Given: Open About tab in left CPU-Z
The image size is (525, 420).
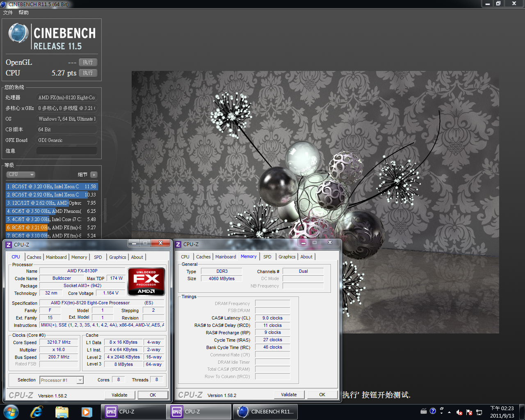Looking at the screenshot, I should (137, 257).
